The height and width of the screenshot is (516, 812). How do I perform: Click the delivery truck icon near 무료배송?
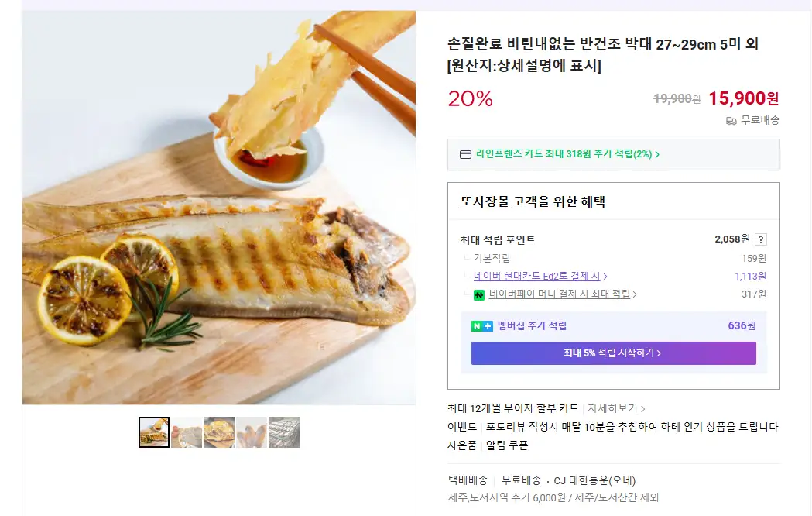[731, 121]
